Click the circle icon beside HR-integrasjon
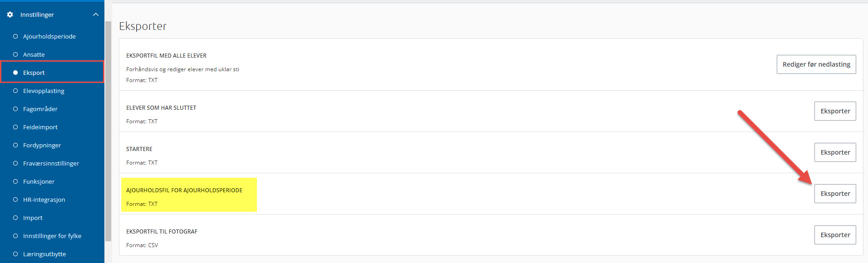The height and width of the screenshot is (263, 868). click(x=15, y=200)
